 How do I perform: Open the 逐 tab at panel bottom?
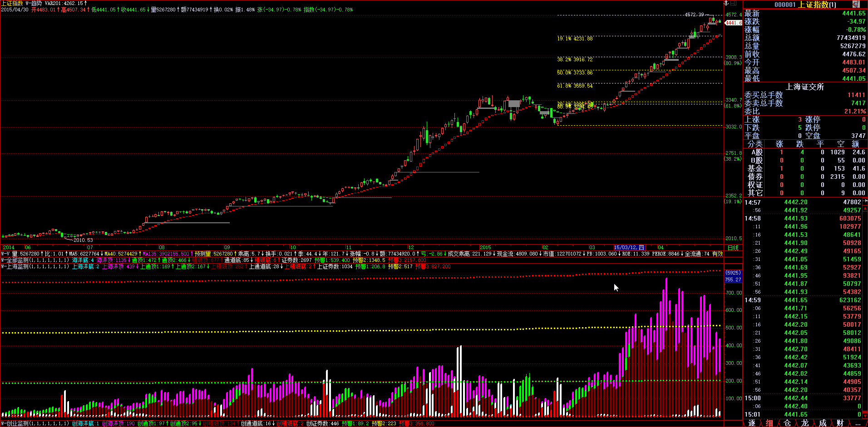(x=752, y=423)
